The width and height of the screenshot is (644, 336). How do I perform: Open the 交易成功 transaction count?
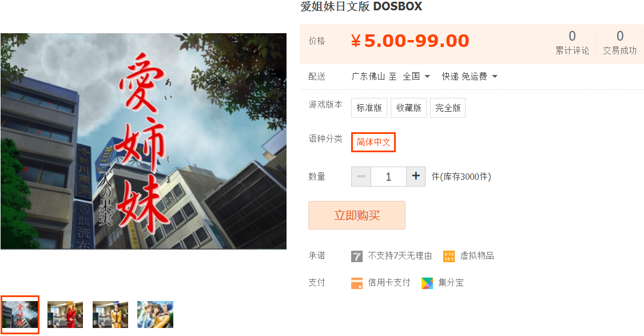point(620,43)
